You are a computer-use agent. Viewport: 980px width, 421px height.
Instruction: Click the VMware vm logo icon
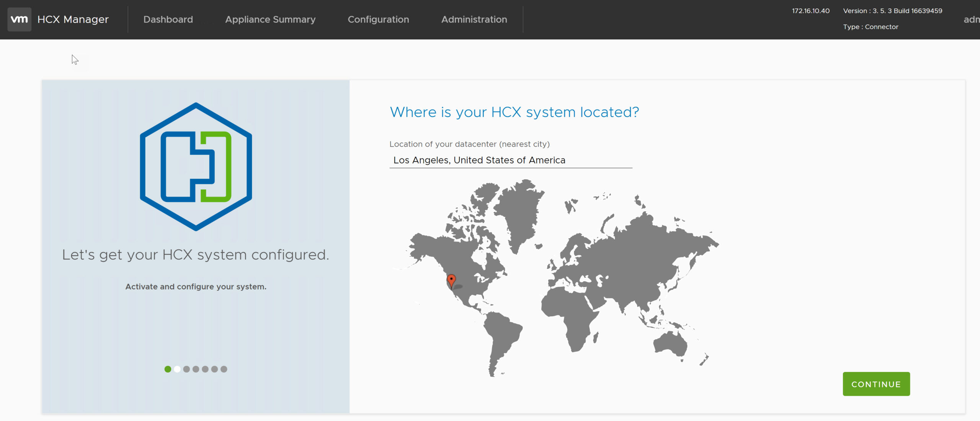[19, 19]
